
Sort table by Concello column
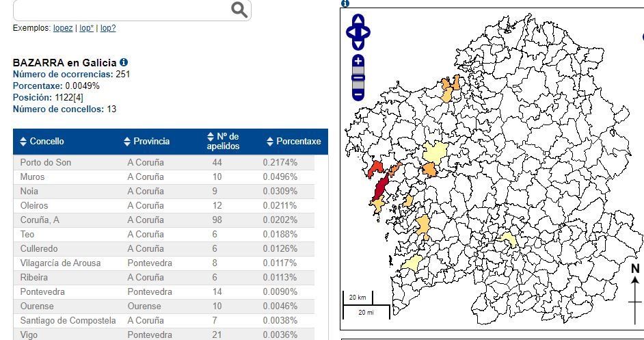(42, 142)
